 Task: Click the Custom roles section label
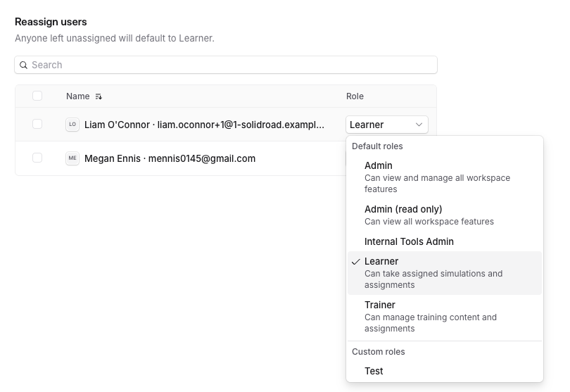pyautogui.click(x=379, y=352)
